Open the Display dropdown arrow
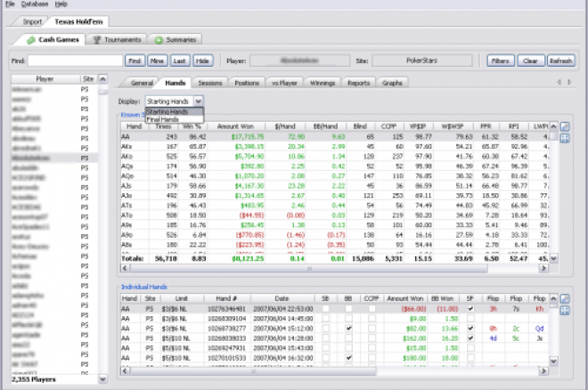Viewport: 588px width, 390px height. (199, 102)
